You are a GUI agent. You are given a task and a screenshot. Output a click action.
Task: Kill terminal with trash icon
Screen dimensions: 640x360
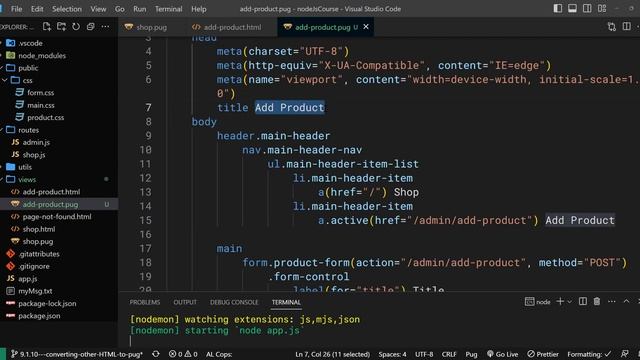pos(597,301)
